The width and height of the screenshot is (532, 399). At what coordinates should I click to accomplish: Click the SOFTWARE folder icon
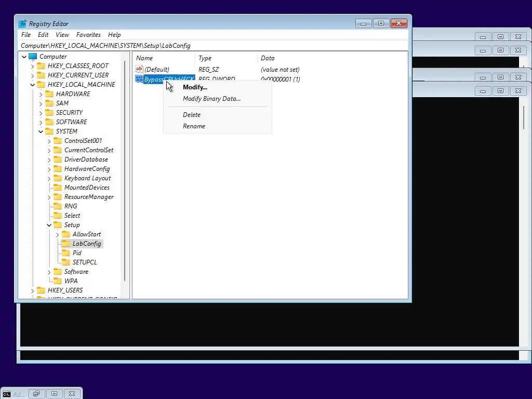pyautogui.click(x=49, y=122)
